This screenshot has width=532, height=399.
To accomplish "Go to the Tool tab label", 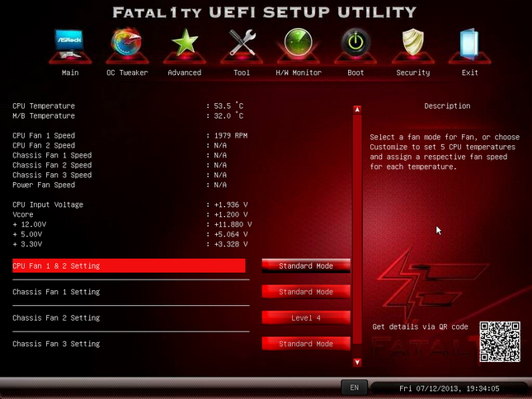I will pyautogui.click(x=242, y=73).
